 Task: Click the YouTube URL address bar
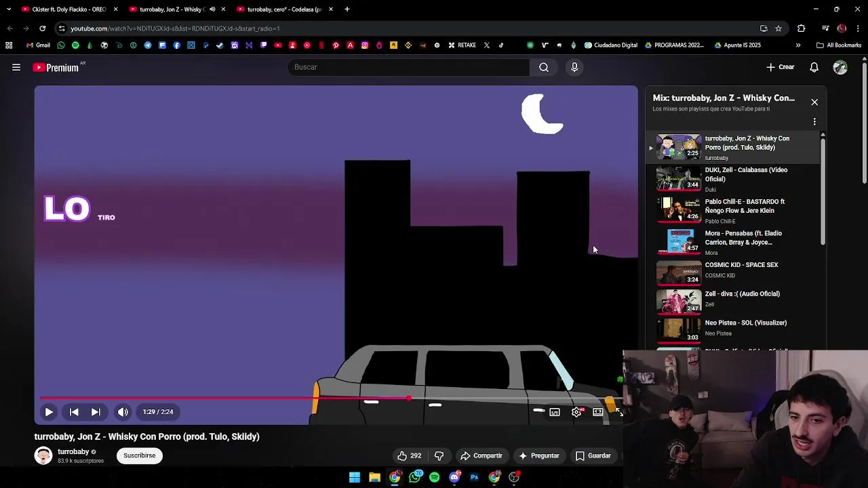(x=407, y=28)
